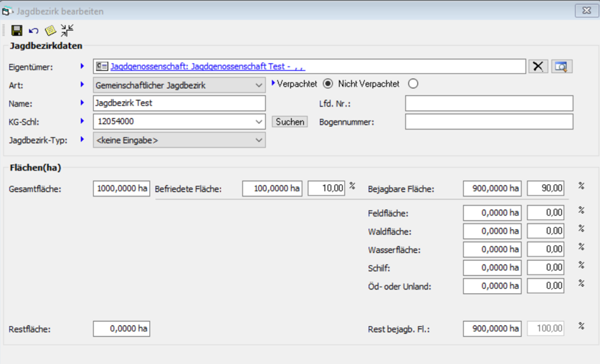
Task: Open the yellow notes icon in toolbar
Action: tap(50, 31)
